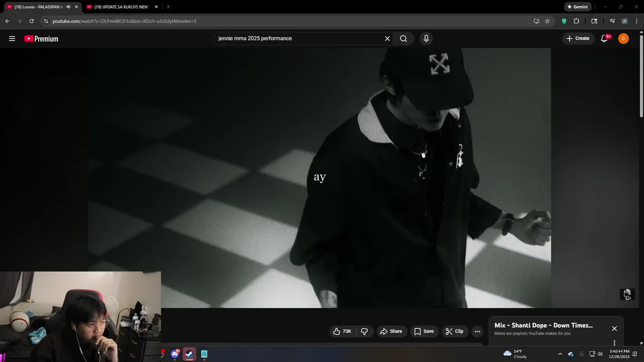Image resolution: width=644 pixels, height=362 pixels.
Task: Go back with the browser back arrow
Action: tap(7, 21)
